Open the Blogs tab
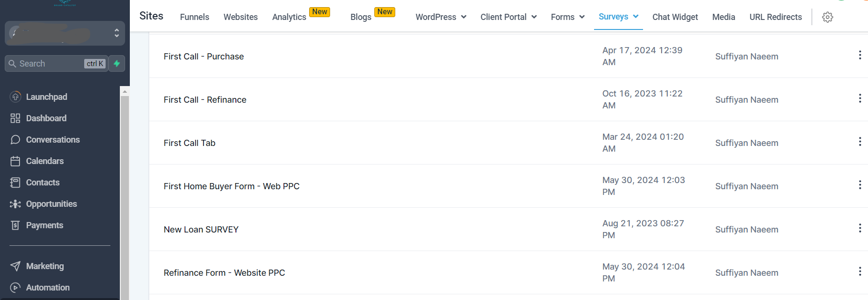 361,17
